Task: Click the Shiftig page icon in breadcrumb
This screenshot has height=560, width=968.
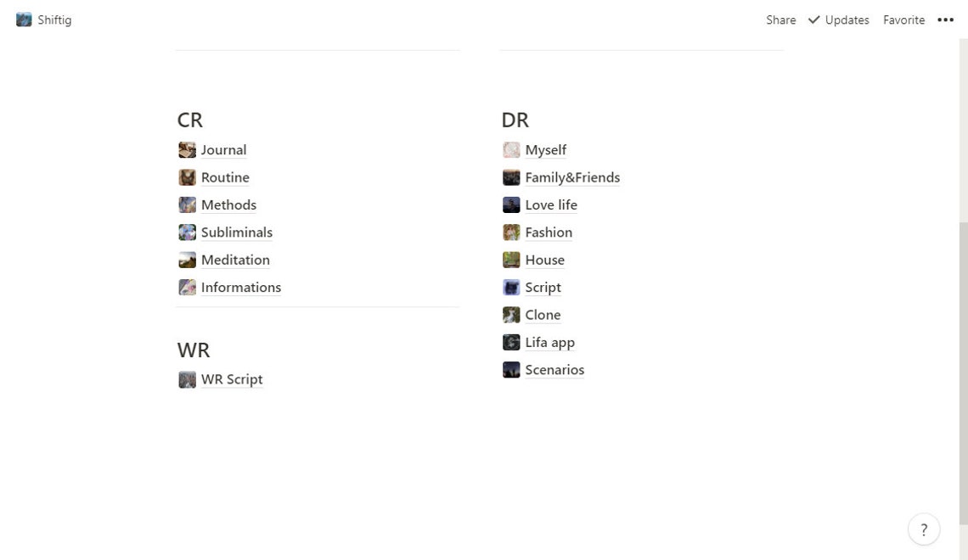Action: (24, 20)
